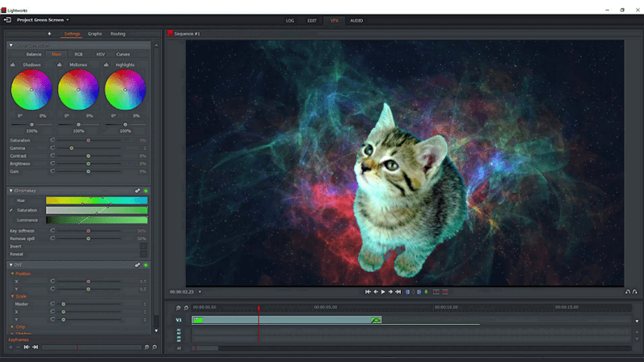Click the Saturation gradient bar in Chromakey
The height and width of the screenshot is (362, 644).
point(97,210)
